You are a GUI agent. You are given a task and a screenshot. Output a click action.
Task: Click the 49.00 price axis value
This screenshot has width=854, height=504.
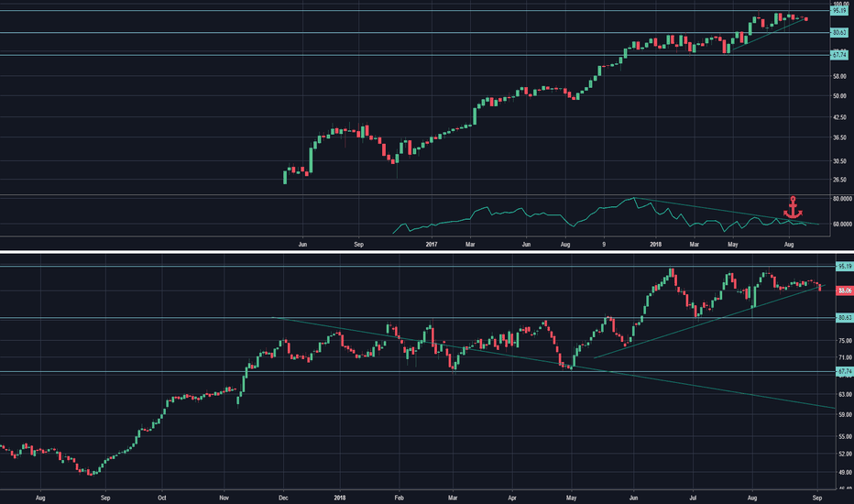(x=845, y=473)
